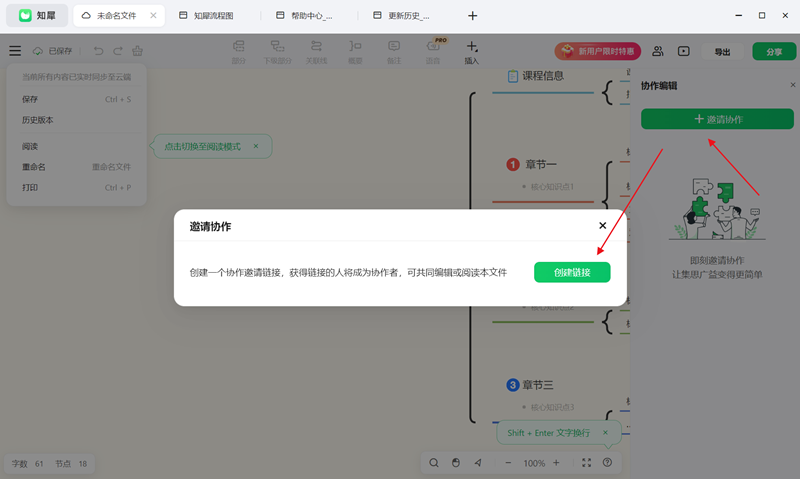The height and width of the screenshot is (479, 800).
Task: Add a note (备注) to topic
Action: (x=394, y=52)
